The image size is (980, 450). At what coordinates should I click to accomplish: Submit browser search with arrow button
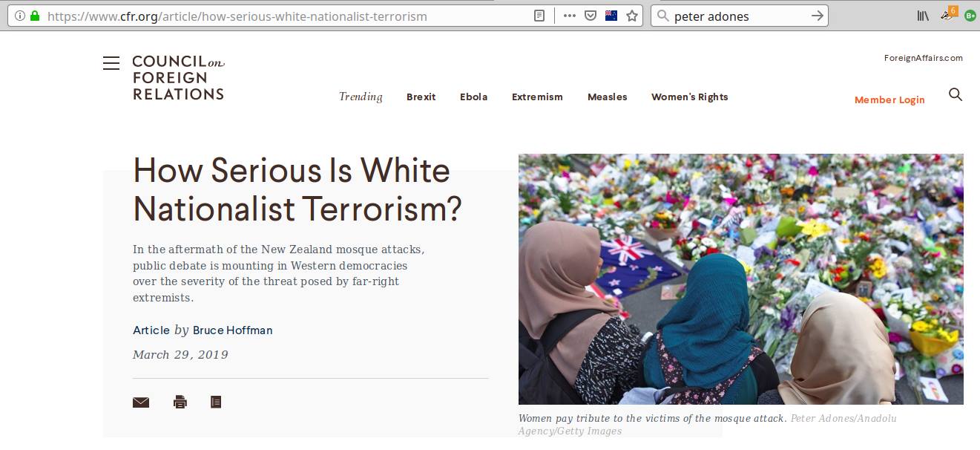(x=818, y=16)
